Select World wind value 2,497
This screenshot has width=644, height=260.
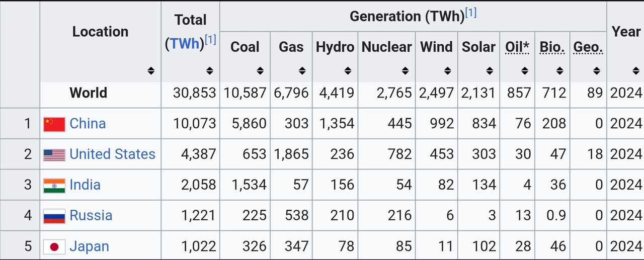pyautogui.click(x=437, y=93)
